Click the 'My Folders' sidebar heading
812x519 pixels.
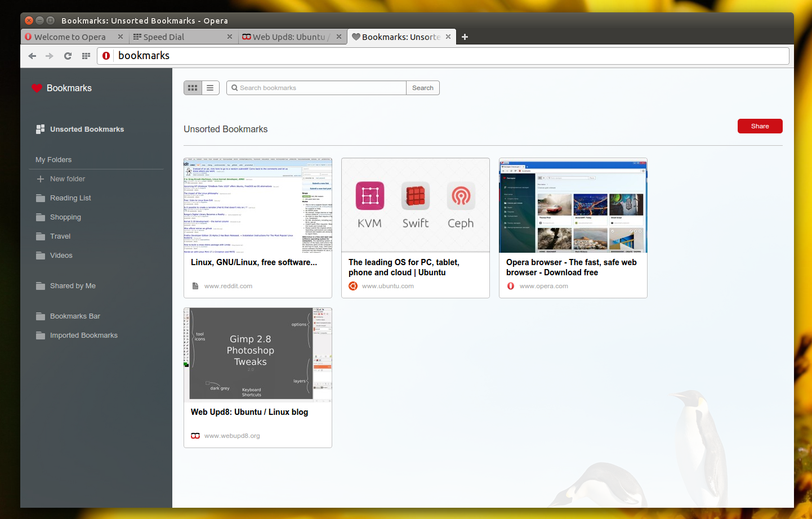point(53,160)
